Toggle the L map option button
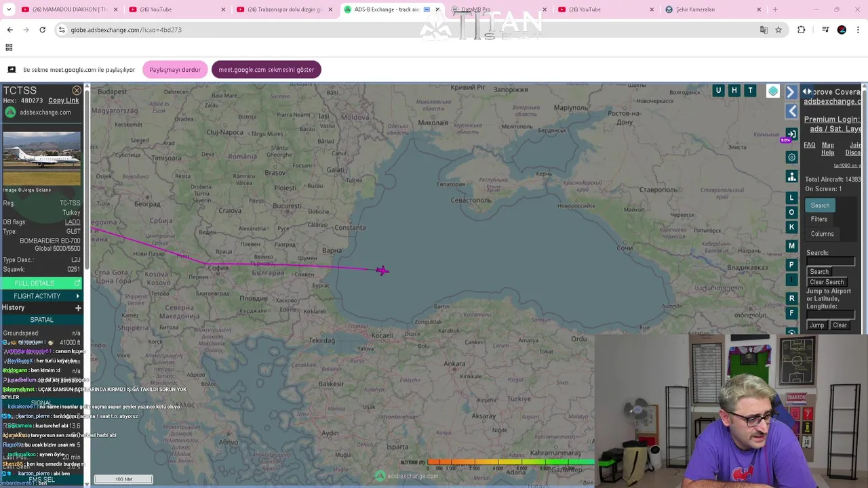The width and height of the screenshot is (868, 488). 791,198
